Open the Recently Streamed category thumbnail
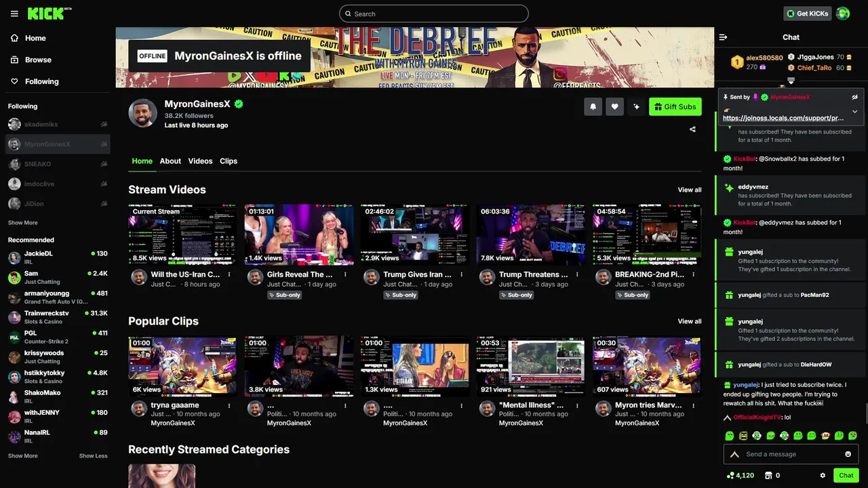Screen dimensions: 868x488 [x=161, y=476]
